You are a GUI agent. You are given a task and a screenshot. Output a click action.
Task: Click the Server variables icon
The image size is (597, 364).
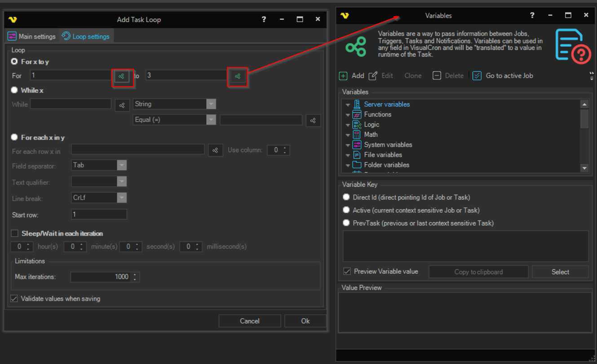357,104
